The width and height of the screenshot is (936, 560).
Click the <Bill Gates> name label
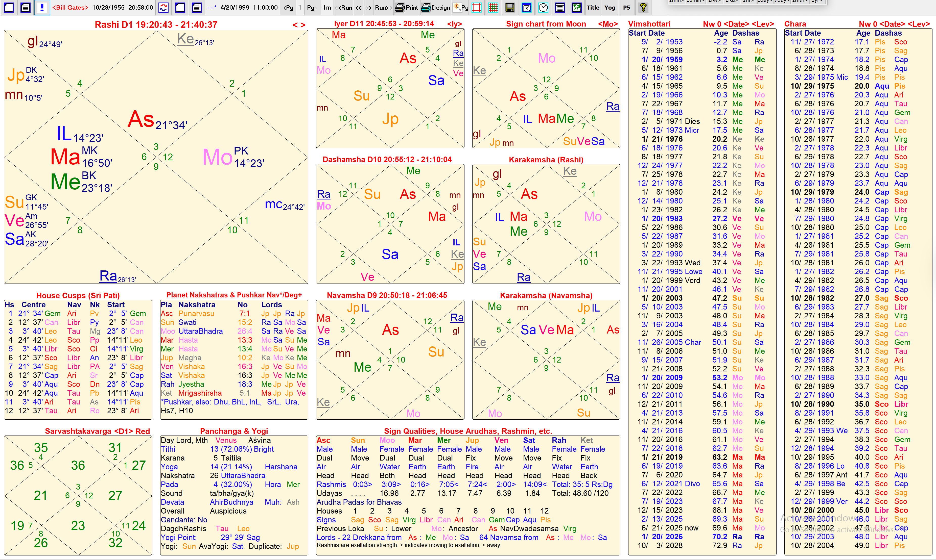tap(70, 8)
